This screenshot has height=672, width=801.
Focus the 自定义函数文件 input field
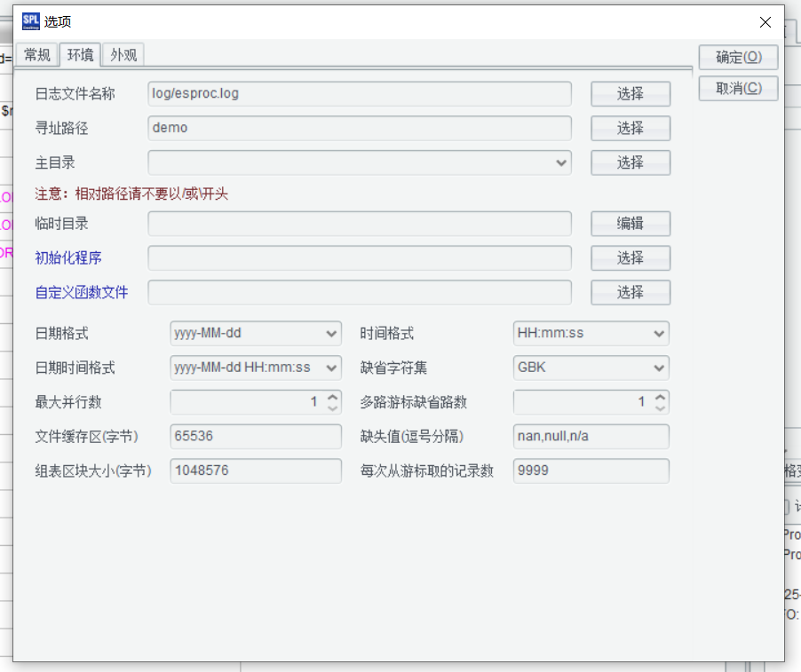[360, 293]
